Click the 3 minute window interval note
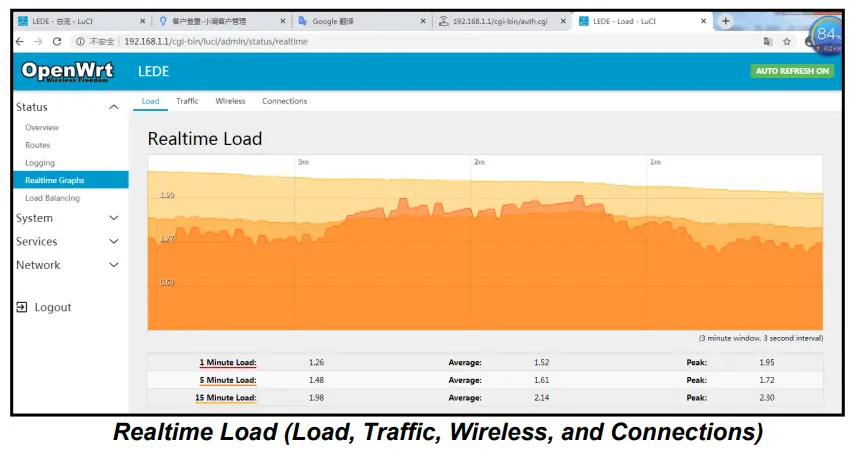Image resolution: width=854 pixels, height=460 pixels. point(761,338)
